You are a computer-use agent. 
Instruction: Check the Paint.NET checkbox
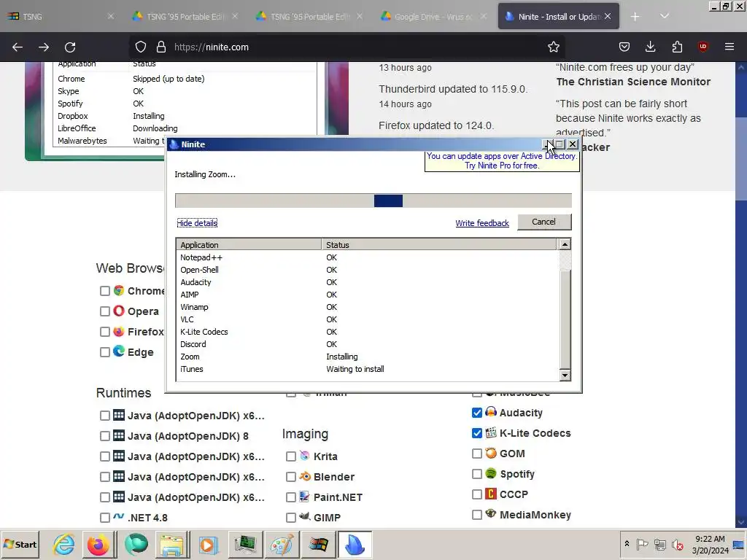click(x=290, y=497)
